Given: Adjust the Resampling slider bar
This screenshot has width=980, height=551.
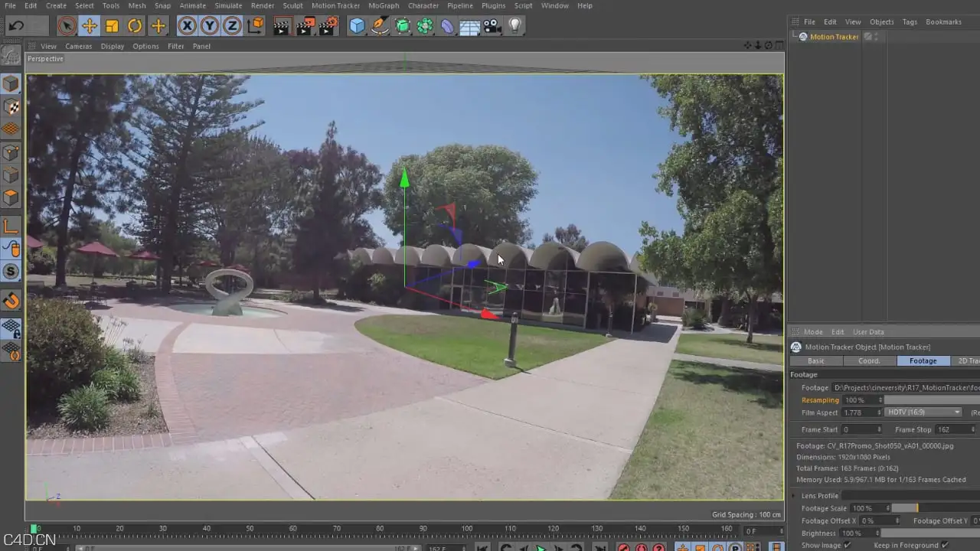Looking at the screenshot, I should [x=932, y=400].
